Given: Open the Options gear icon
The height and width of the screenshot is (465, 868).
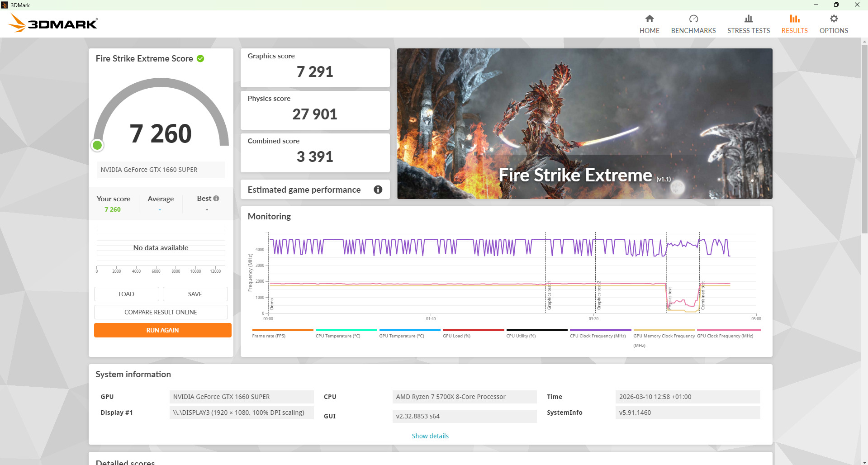Looking at the screenshot, I should (x=833, y=19).
